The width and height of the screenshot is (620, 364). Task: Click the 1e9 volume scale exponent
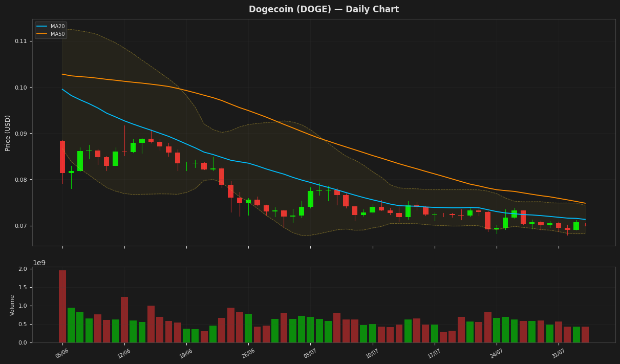pyautogui.click(x=39, y=263)
